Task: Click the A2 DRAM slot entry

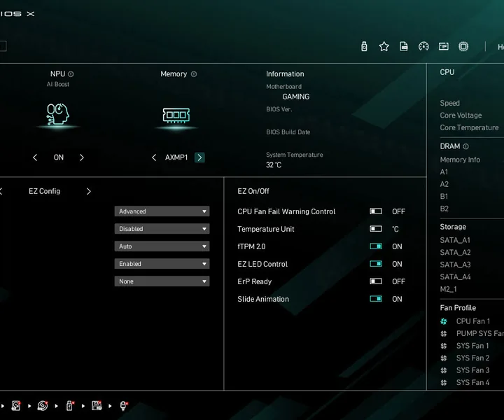Action: [444, 184]
